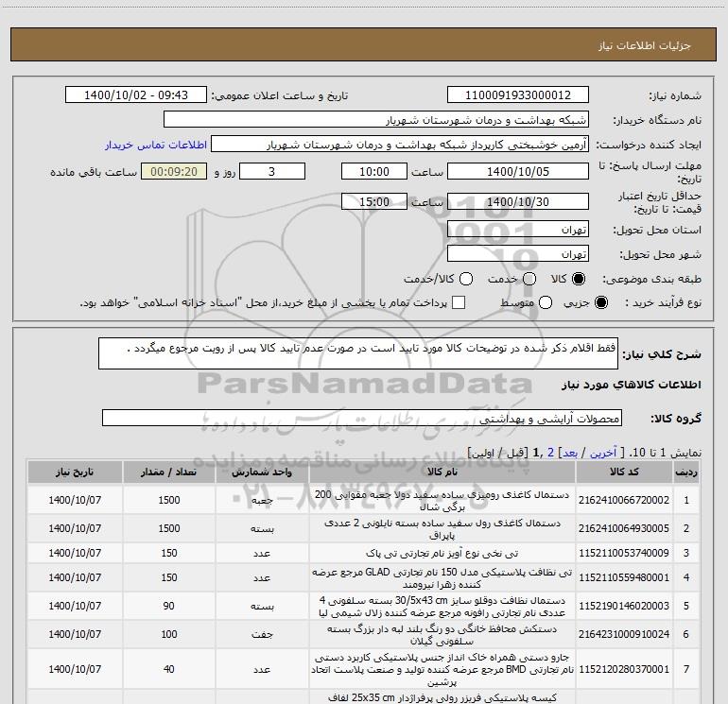728x704 pixels.
Task: Click item code 2164231000910024
Action: (x=624, y=634)
